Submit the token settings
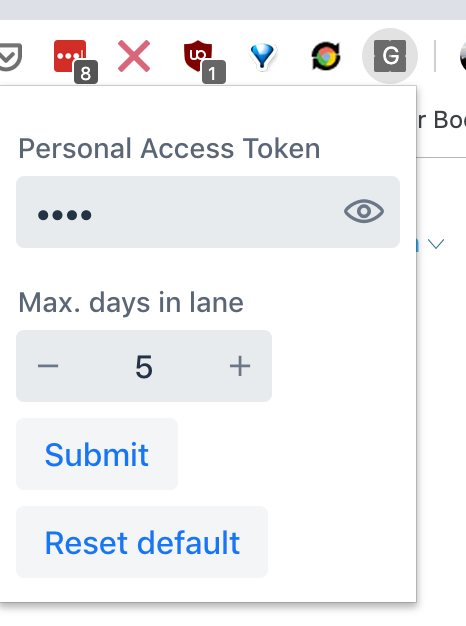The width and height of the screenshot is (466, 626). pos(97,454)
